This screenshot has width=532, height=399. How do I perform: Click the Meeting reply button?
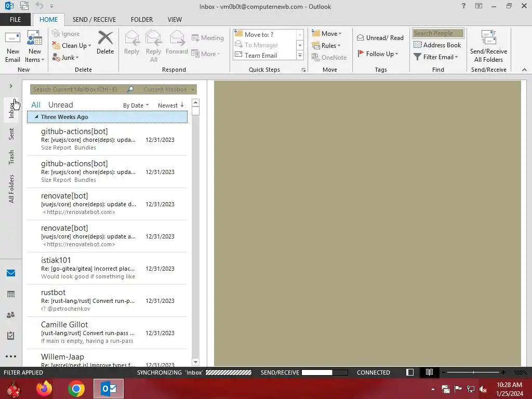[208, 37]
